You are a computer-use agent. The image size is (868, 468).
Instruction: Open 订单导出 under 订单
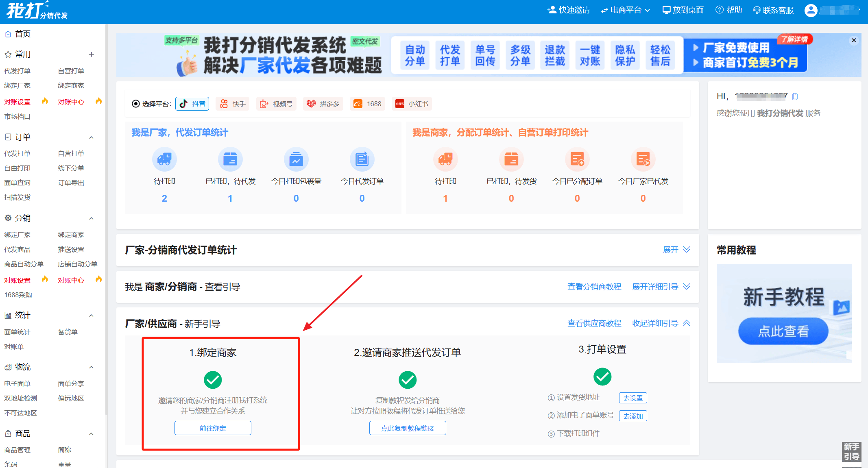[71, 183]
